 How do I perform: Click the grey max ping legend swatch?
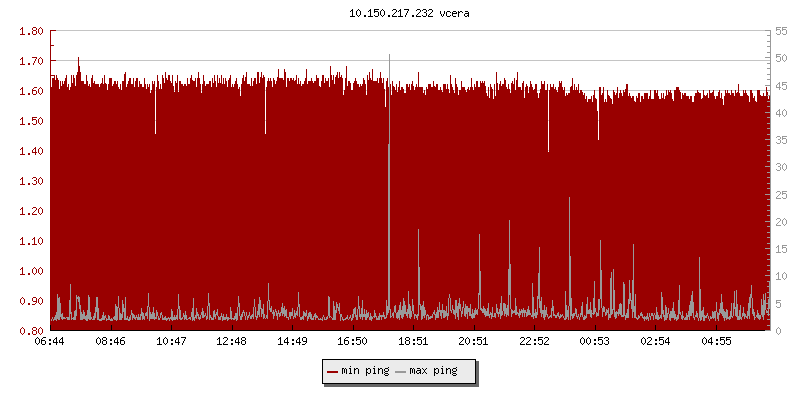pos(401,371)
